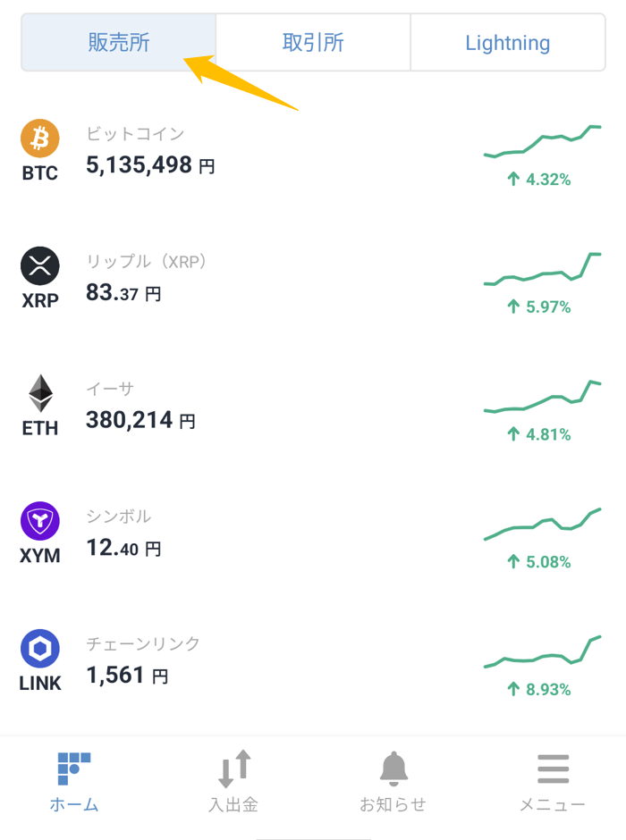This screenshot has width=626, height=840.
Task: View the LINK 8.93% sparkline chart
Action: (543, 651)
